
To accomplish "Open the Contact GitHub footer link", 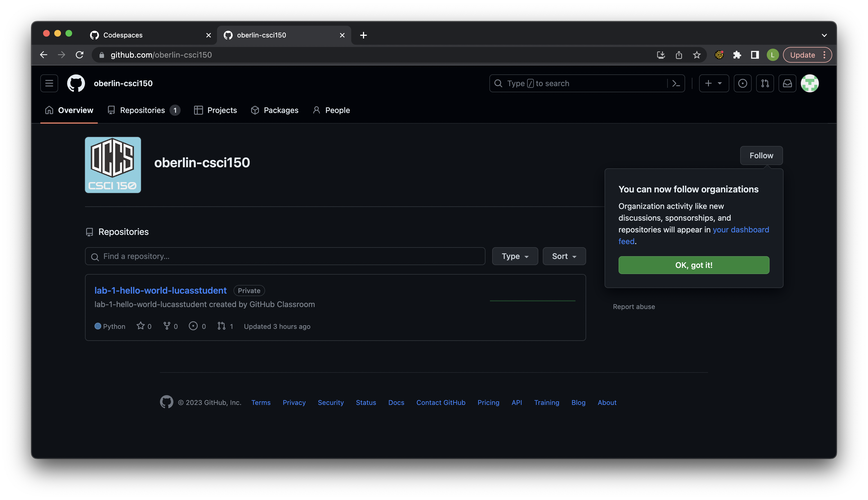I will [x=441, y=402].
